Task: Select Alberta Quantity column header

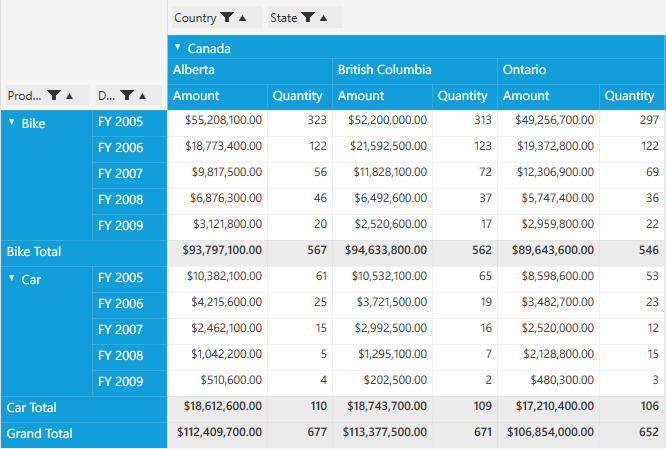Action: (x=300, y=96)
